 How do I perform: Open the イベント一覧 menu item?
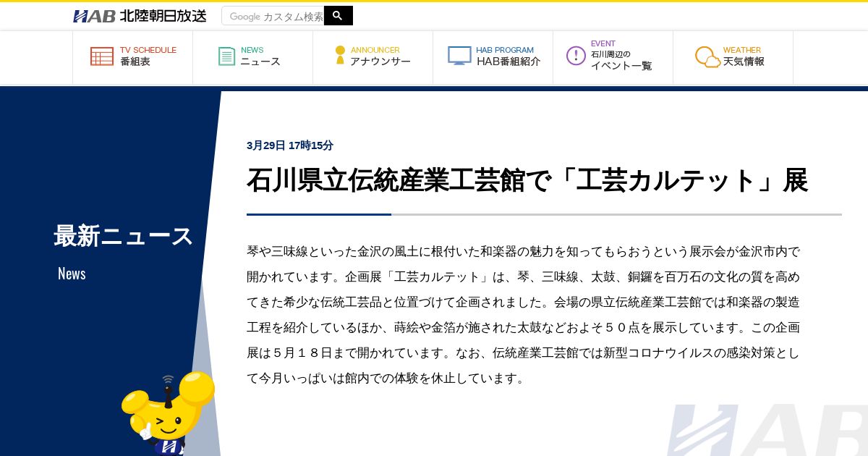point(613,56)
